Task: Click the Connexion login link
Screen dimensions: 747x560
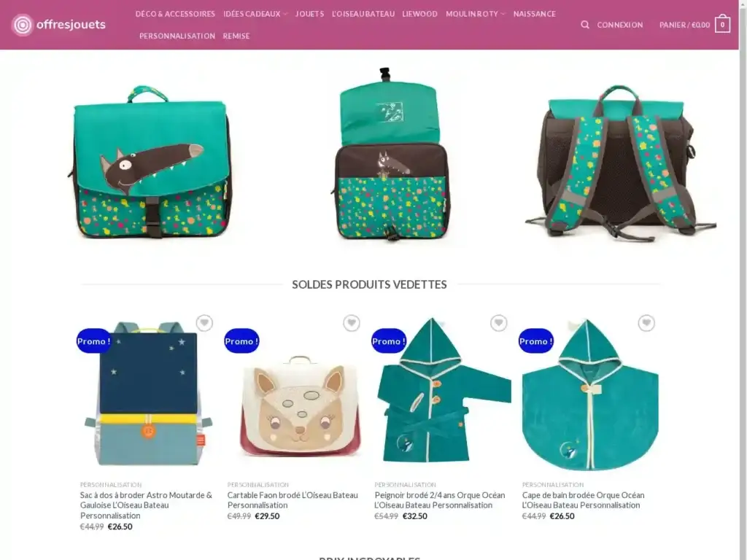Action: [x=620, y=25]
